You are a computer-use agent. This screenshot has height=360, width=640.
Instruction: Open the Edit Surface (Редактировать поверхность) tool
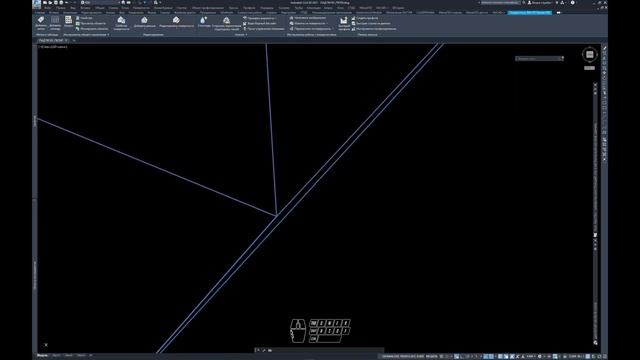[x=176, y=22]
